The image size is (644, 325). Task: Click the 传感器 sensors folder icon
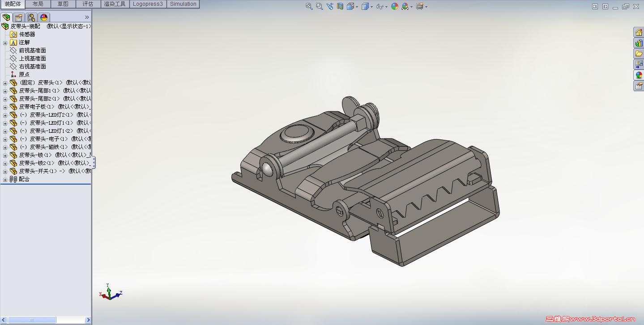(13, 34)
